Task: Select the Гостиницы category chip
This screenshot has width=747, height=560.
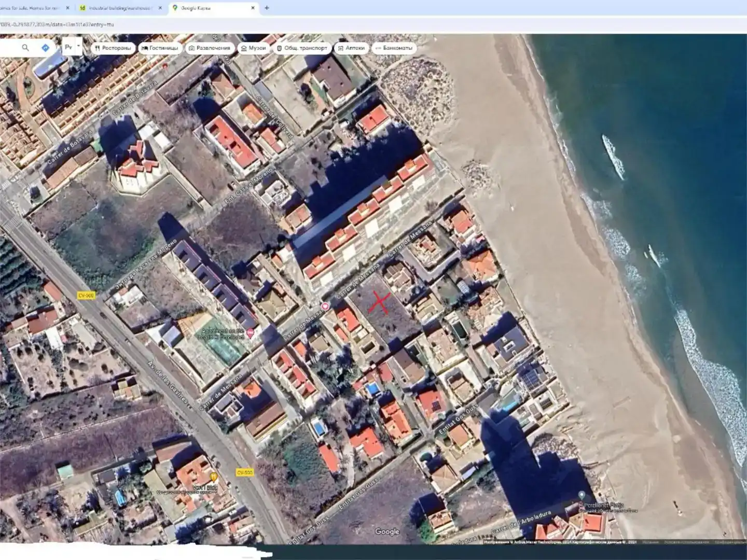Action: [x=160, y=48]
